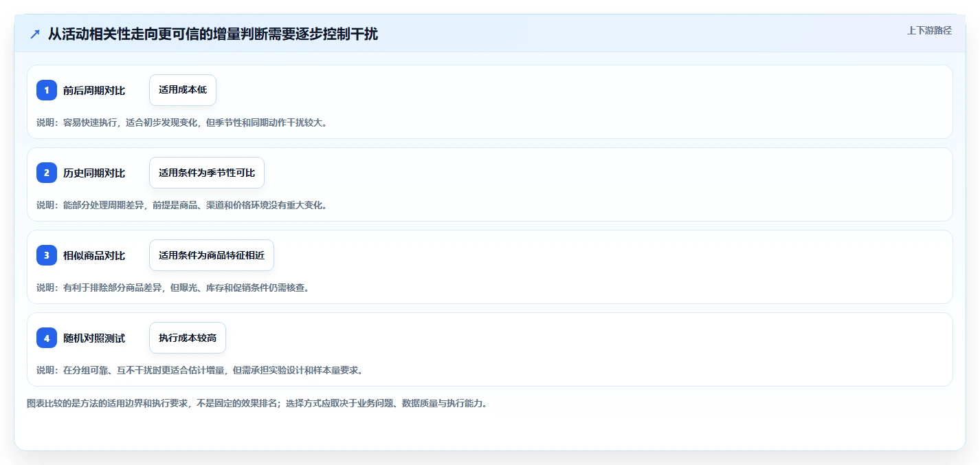
Task: Click the 历史同期对比 step title
Action: 94,173
